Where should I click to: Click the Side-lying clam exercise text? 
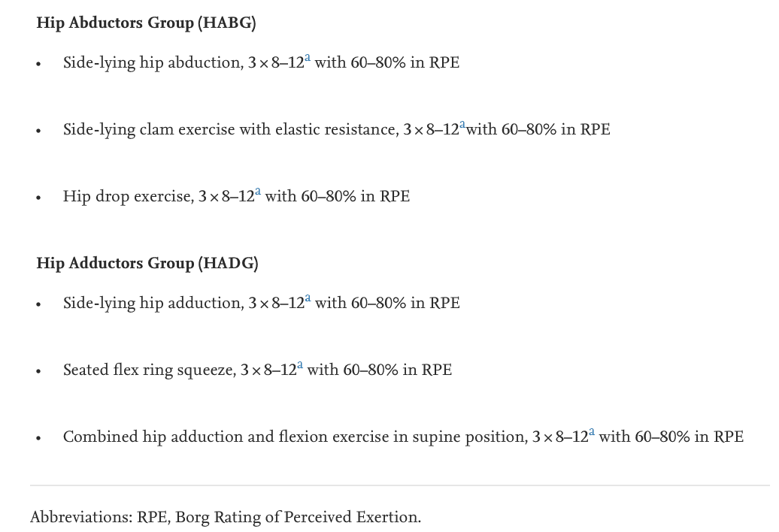[230, 130]
